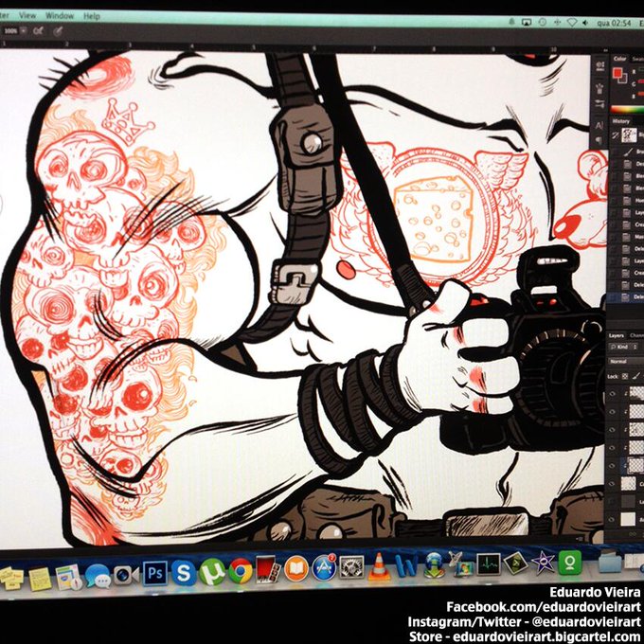Image resolution: width=644 pixels, height=644 pixels.
Task: Open the Window menu
Action: (60, 16)
